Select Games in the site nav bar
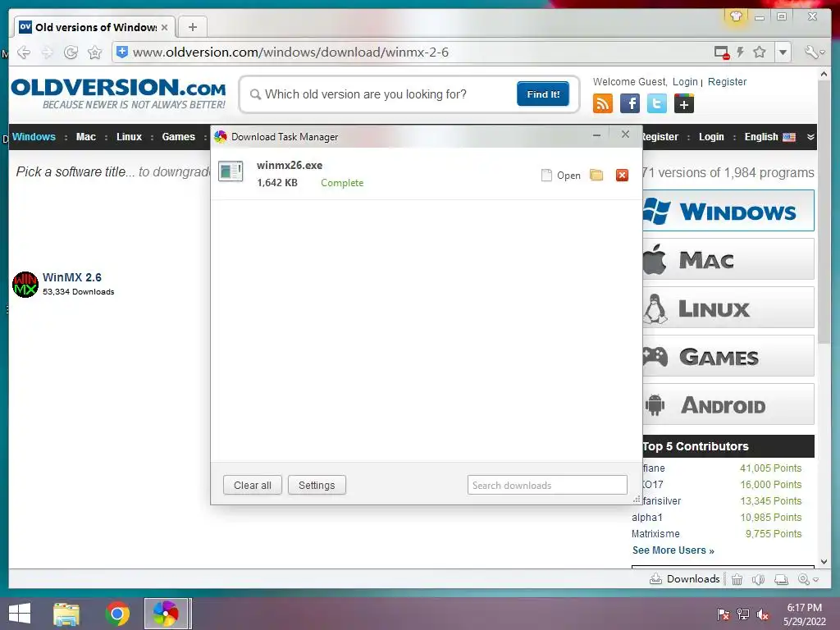This screenshot has height=630, width=840. 178,137
